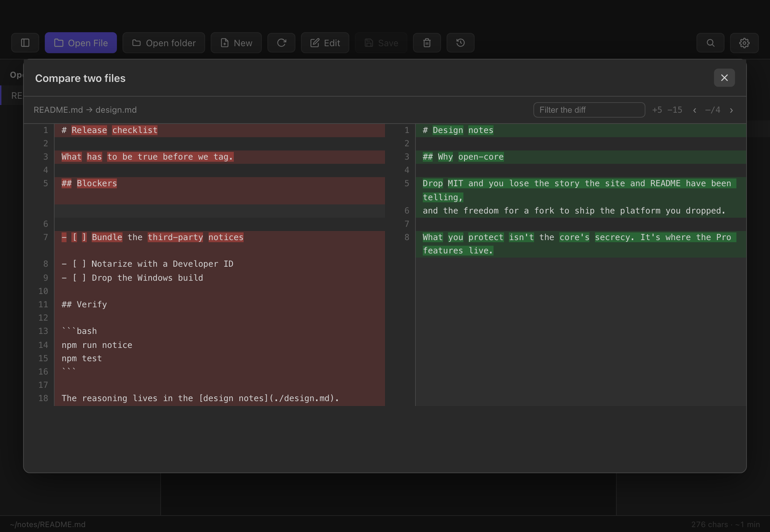This screenshot has height=532, width=770.
Task: Open the search magnifier icon
Action: (710, 43)
